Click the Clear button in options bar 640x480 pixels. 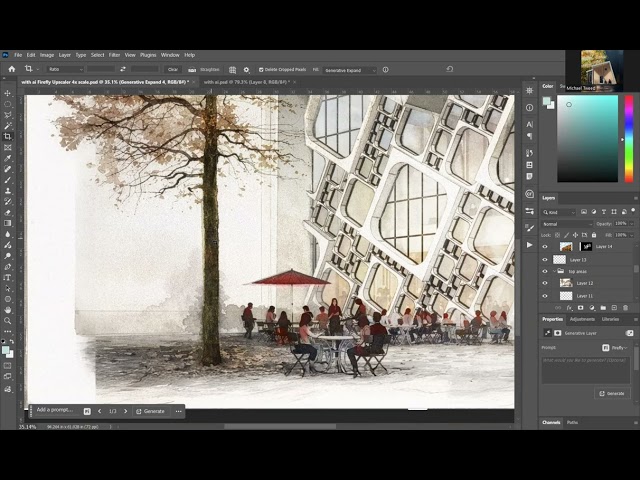click(x=173, y=69)
